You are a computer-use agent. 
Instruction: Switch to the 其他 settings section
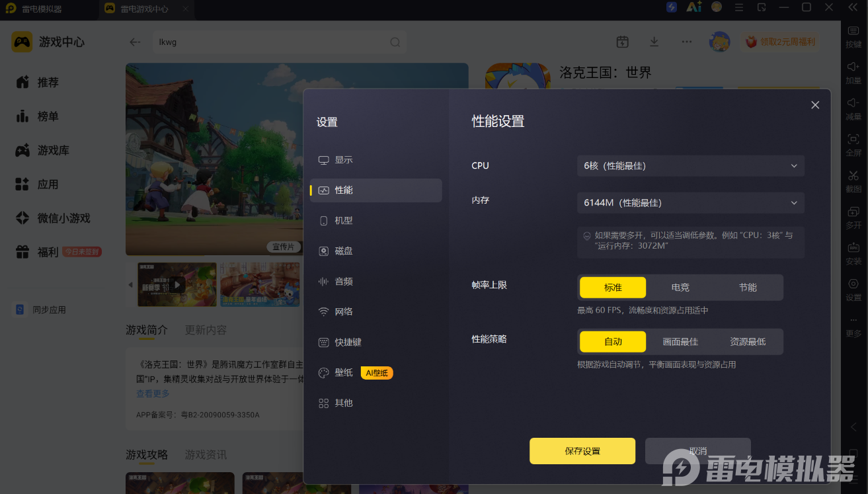tap(375, 403)
